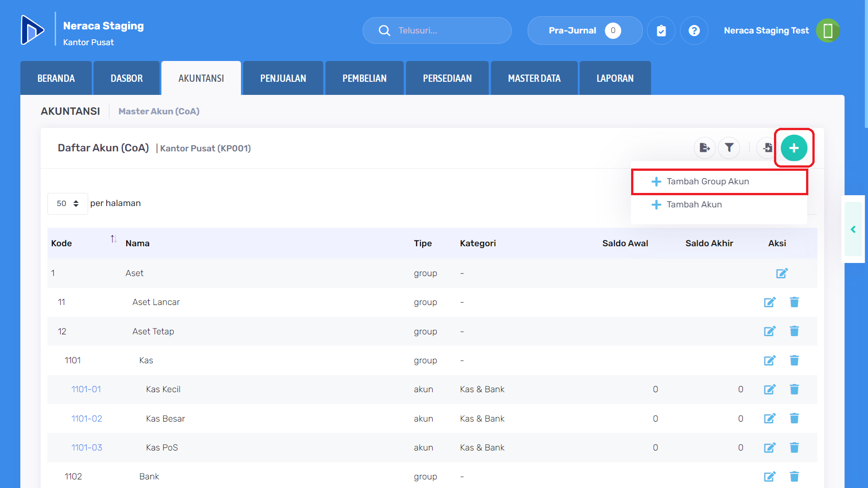This screenshot has height=488, width=868.
Task: Click the Saldo Awal column header
Action: tap(625, 243)
